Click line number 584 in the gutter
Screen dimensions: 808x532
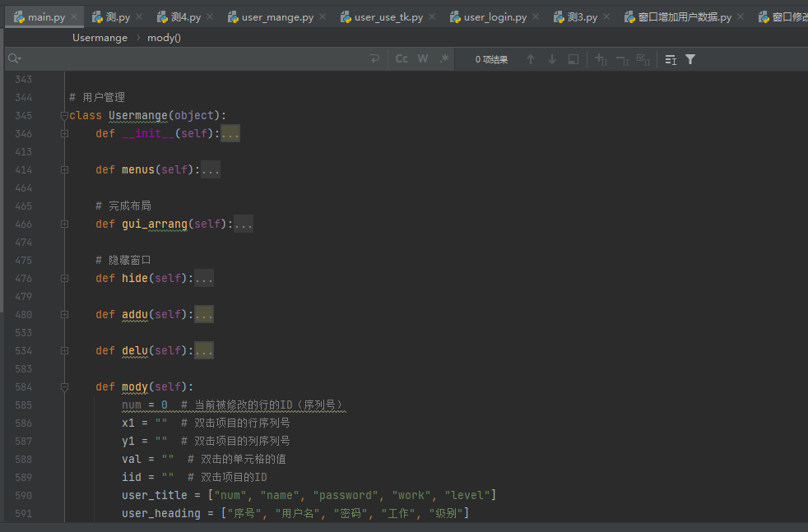tap(23, 387)
